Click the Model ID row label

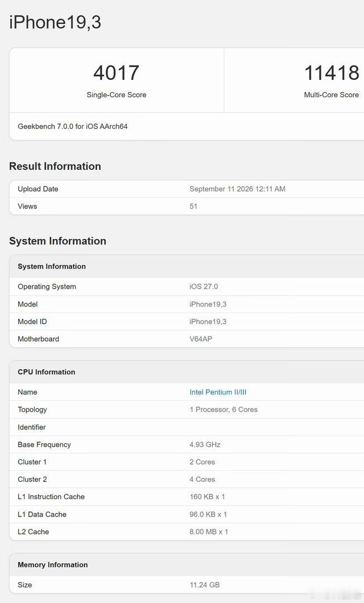point(32,322)
